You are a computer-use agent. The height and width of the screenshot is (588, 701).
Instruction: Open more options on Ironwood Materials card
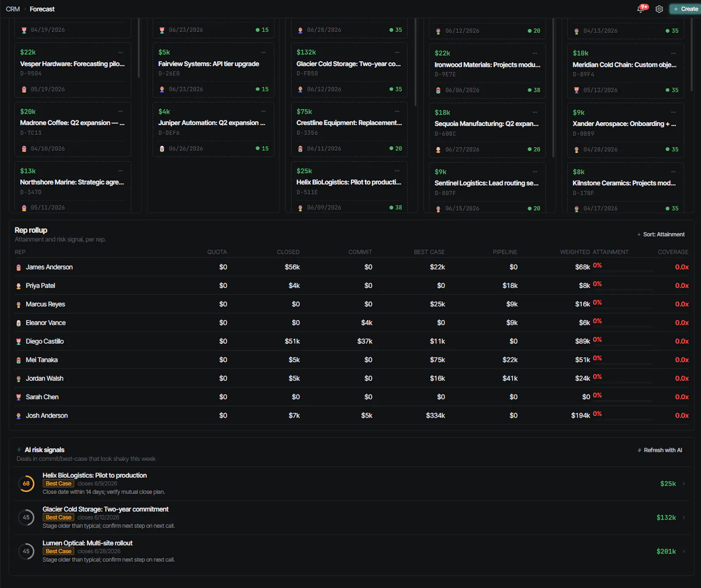pos(535,53)
